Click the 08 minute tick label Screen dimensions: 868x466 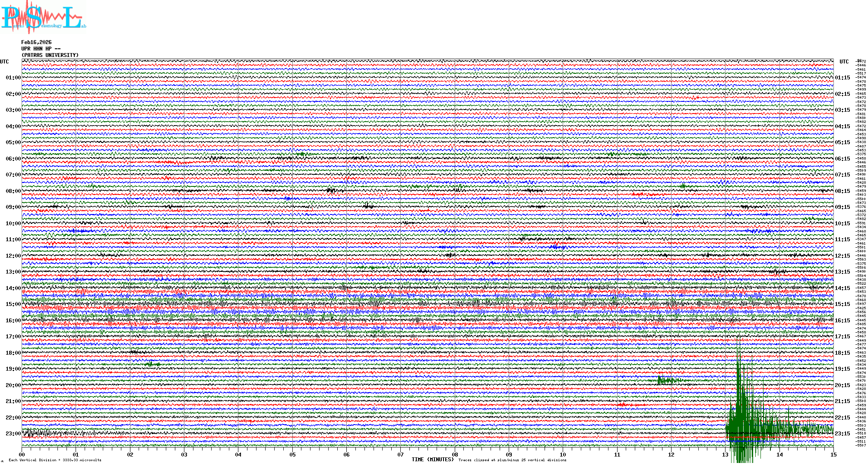tap(455, 454)
